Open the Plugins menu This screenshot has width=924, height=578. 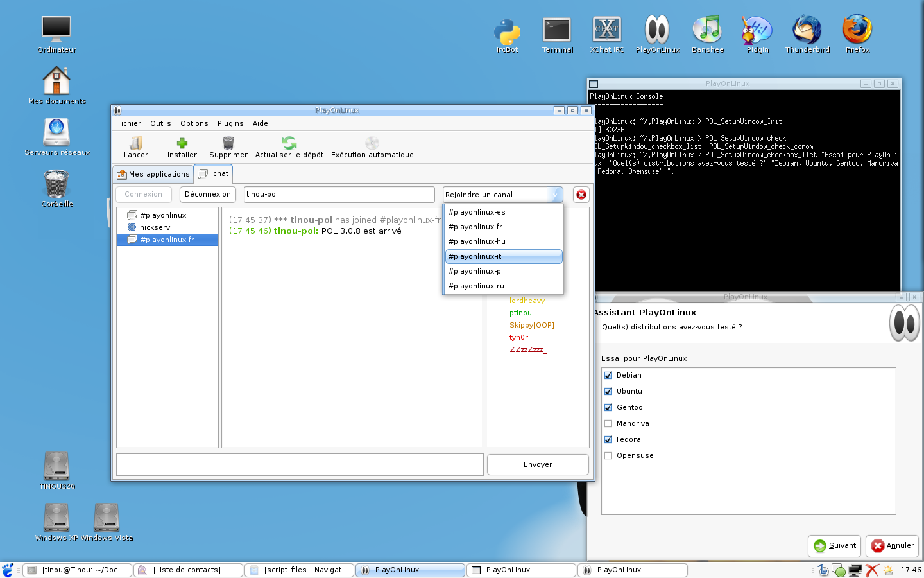click(230, 123)
